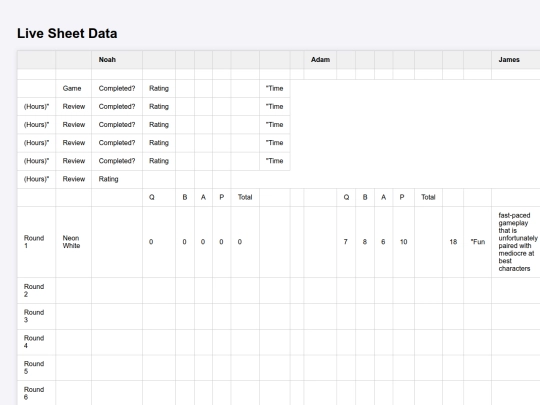Click the Round 4 row label
The height and width of the screenshot is (405, 540).
pos(36,342)
